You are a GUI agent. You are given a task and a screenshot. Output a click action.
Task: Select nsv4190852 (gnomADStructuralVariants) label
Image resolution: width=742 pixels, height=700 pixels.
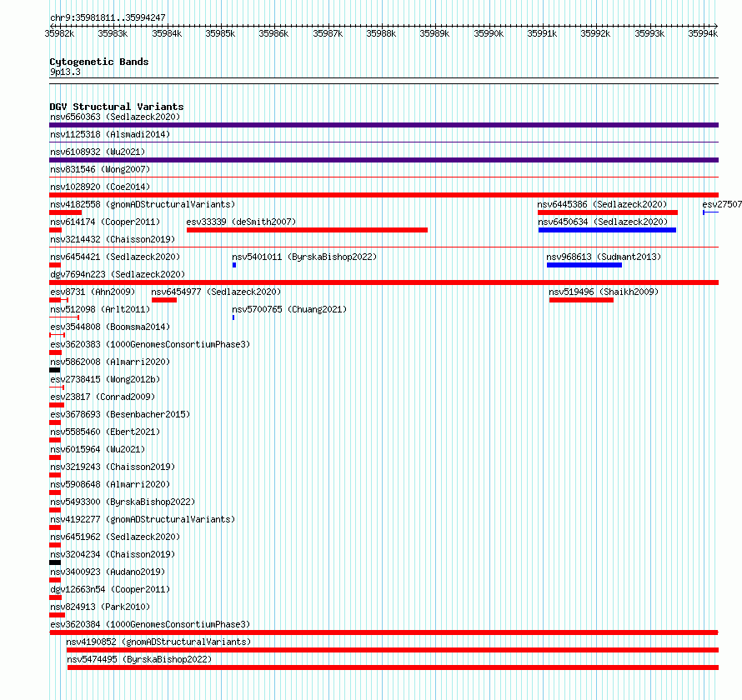158,642
